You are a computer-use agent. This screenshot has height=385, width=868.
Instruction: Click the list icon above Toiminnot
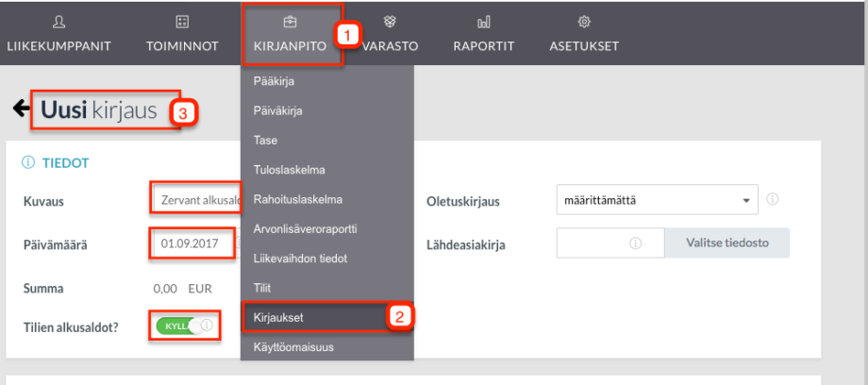(182, 22)
